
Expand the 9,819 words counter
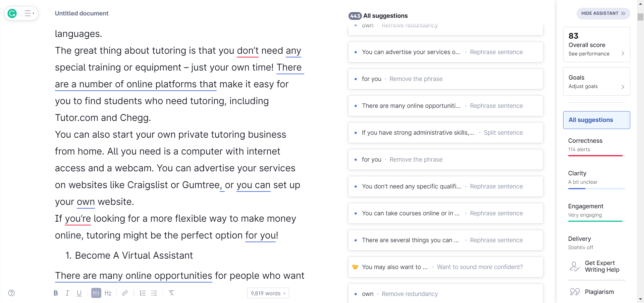coord(268,293)
